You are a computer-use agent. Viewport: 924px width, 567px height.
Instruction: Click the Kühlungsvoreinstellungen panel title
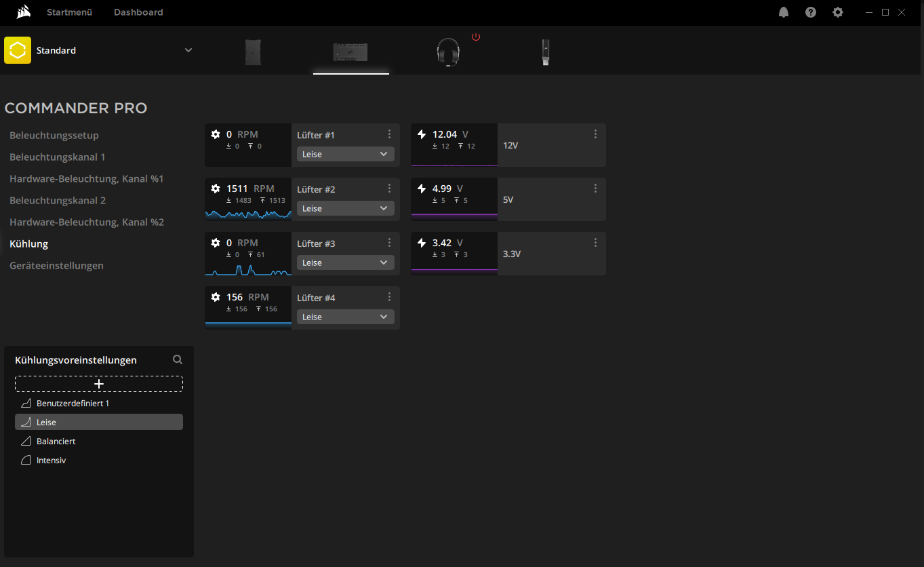point(76,360)
